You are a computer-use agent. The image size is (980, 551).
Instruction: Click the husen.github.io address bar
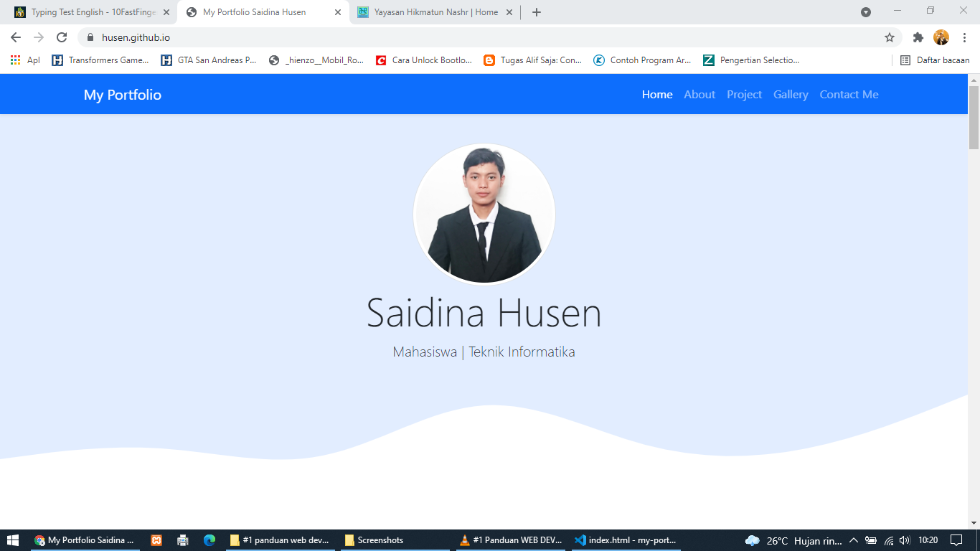click(x=430, y=37)
